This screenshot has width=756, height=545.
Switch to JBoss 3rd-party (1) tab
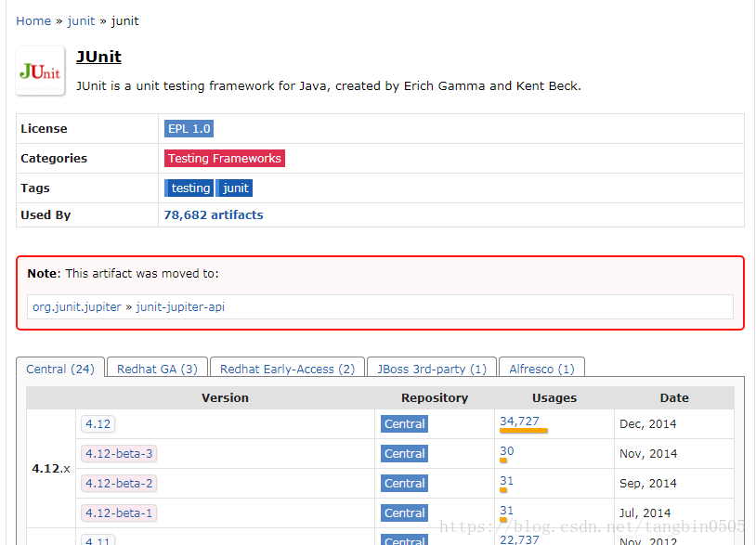coord(432,369)
